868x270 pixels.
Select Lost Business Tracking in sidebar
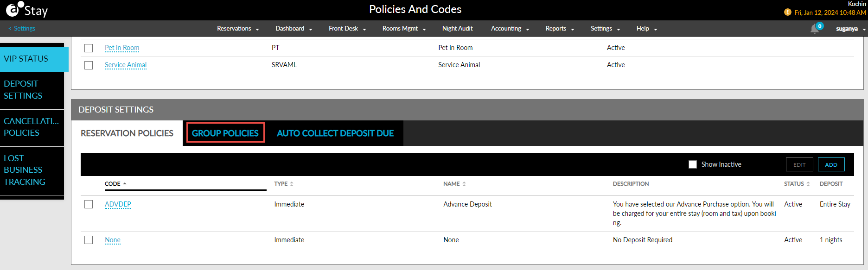(25, 170)
